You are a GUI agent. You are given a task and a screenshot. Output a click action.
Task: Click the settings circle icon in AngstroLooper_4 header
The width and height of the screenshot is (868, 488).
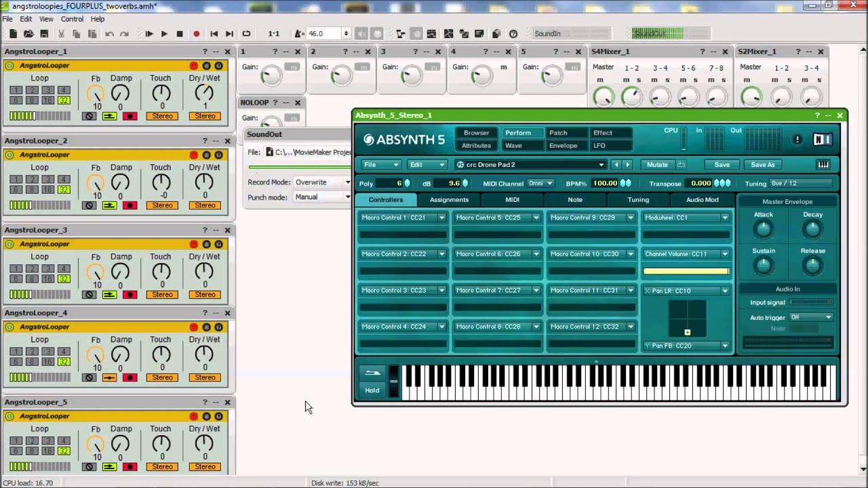206,327
